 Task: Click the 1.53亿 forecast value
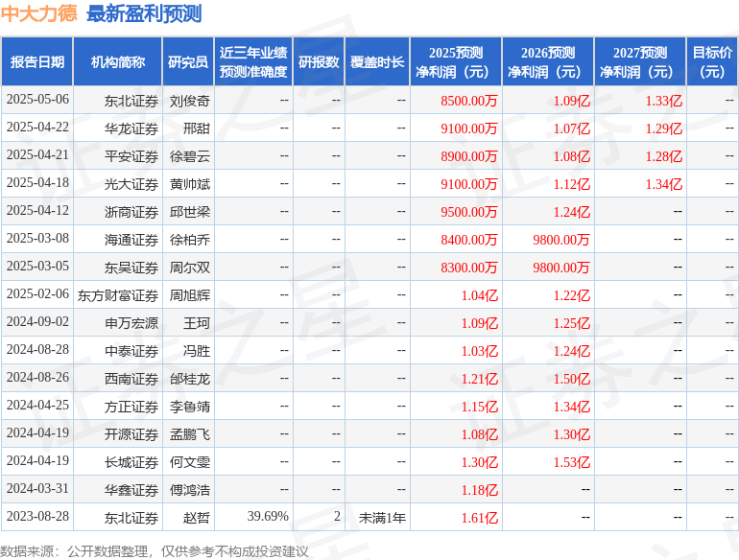click(x=571, y=462)
